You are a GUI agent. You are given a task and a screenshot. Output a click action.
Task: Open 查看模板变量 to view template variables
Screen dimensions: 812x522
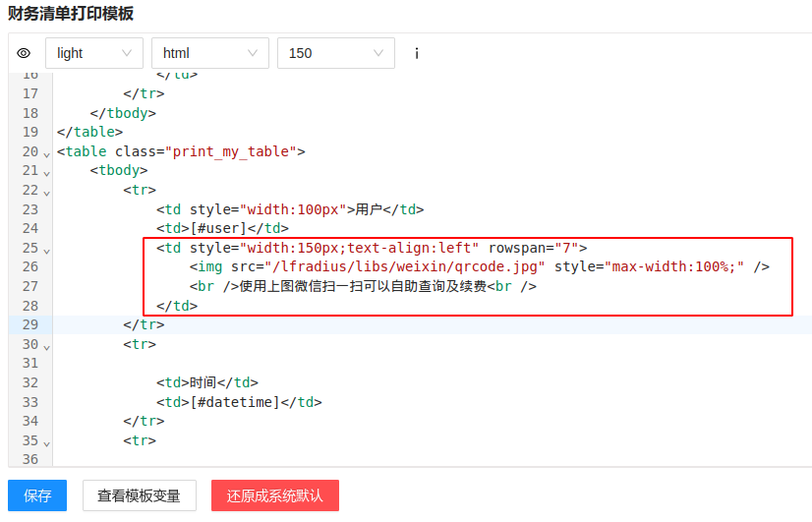[139, 495]
